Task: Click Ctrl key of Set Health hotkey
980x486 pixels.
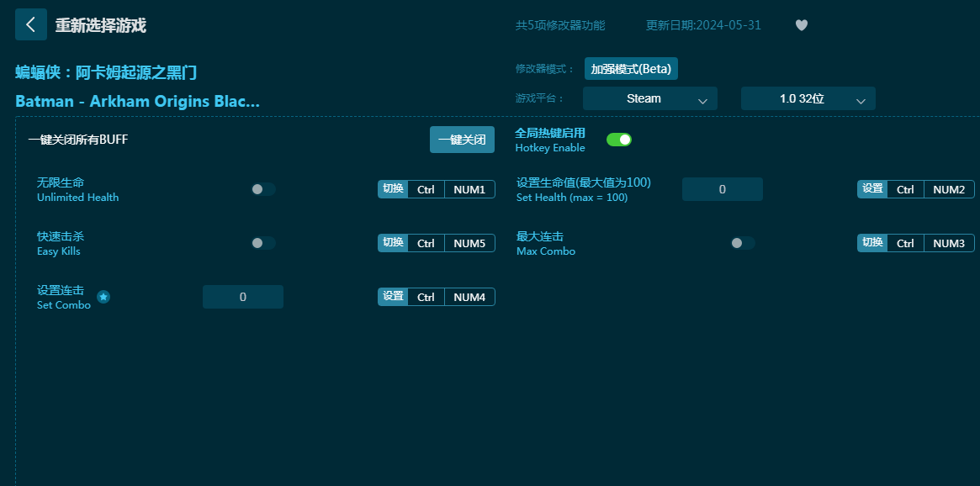Action: point(905,189)
